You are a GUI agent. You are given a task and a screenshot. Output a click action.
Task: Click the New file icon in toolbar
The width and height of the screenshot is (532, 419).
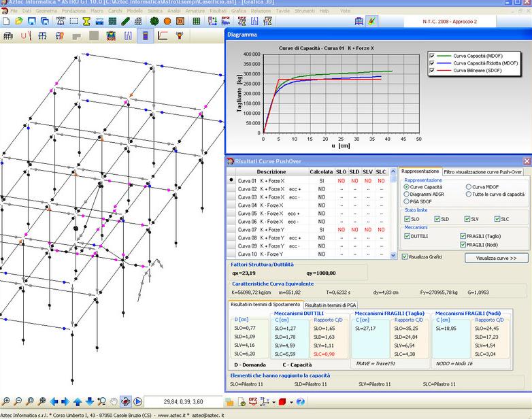tap(6, 22)
